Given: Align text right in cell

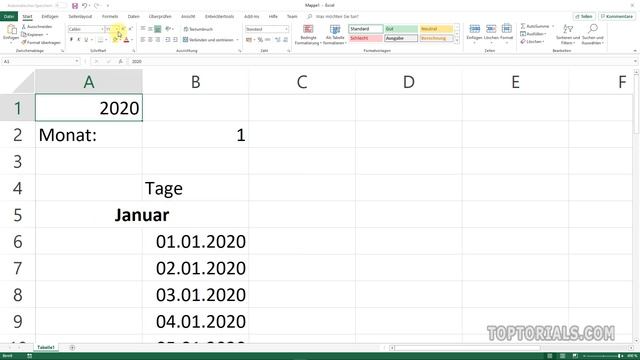Looking at the screenshot, I should click(158, 40).
